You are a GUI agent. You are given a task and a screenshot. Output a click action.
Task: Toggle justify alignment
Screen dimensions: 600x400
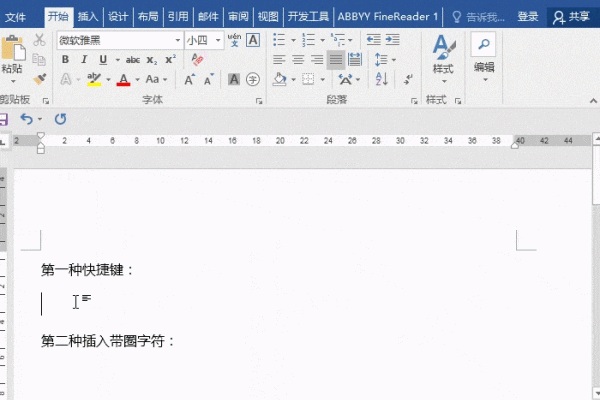point(336,60)
